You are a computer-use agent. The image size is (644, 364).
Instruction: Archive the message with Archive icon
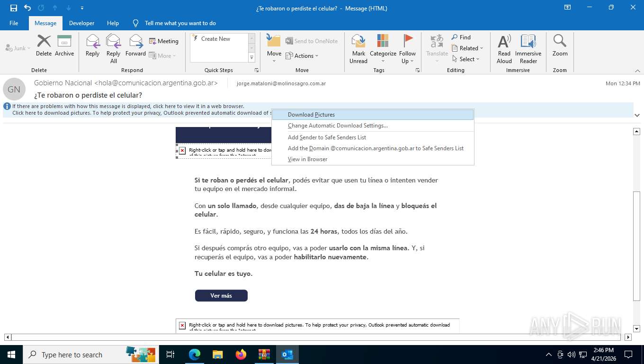pos(64,45)
